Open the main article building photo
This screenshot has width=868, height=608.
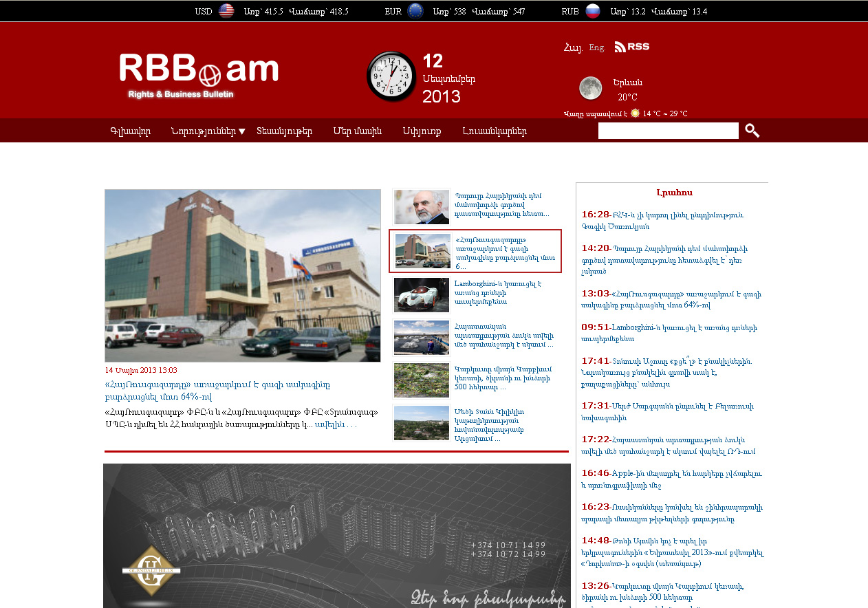coord(243,276)
